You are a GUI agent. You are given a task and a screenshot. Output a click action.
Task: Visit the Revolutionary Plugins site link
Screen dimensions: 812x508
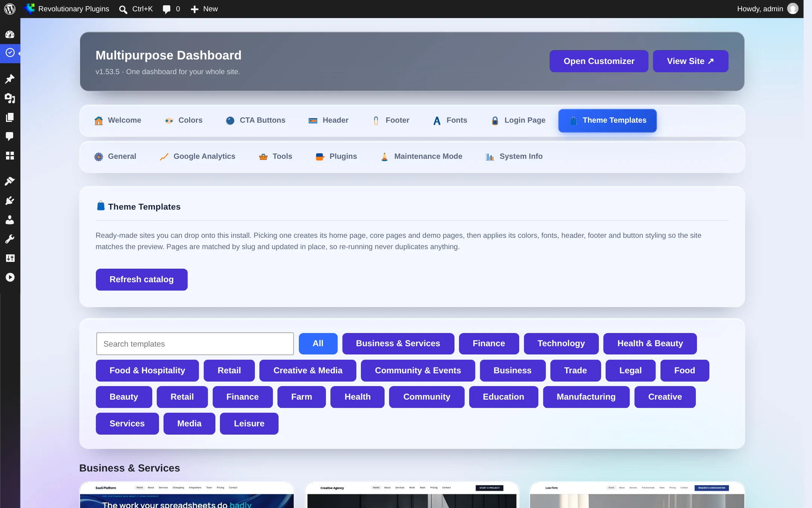tap(67, 9)
